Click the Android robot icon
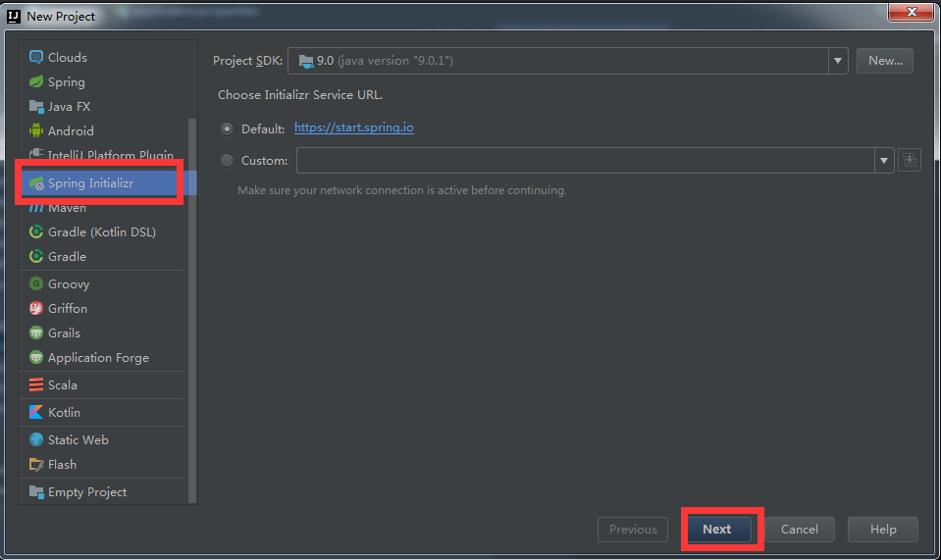This screenshot has width=941, height=560. 36,130
